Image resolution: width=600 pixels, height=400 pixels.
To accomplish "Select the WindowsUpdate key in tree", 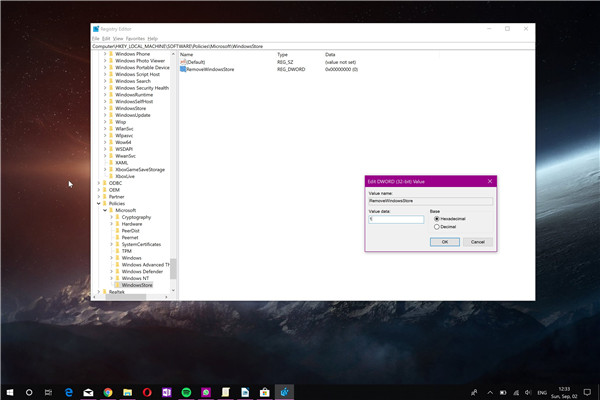I will [x=133, y=115].
